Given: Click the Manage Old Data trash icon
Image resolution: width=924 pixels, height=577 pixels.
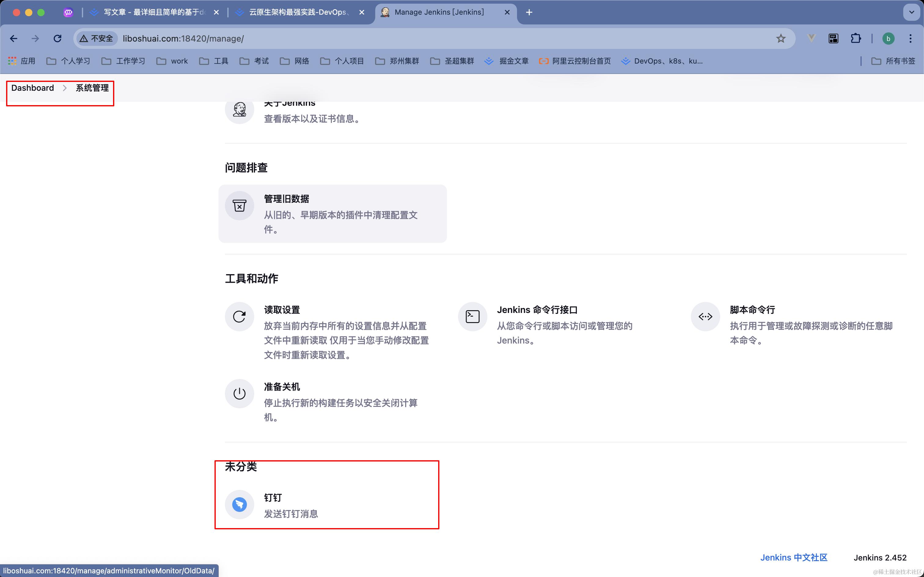Looking at the screenshot, I should (x=239, y=206).
